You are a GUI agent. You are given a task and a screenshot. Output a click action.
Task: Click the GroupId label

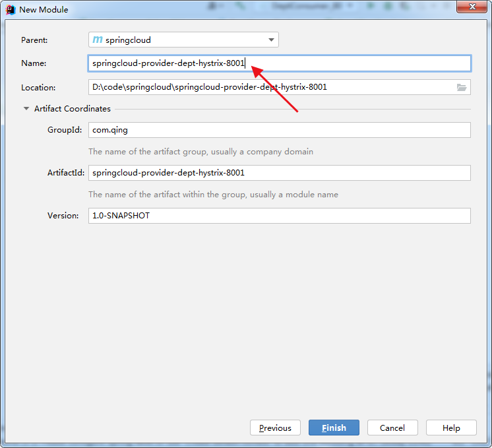coord(65,130)
